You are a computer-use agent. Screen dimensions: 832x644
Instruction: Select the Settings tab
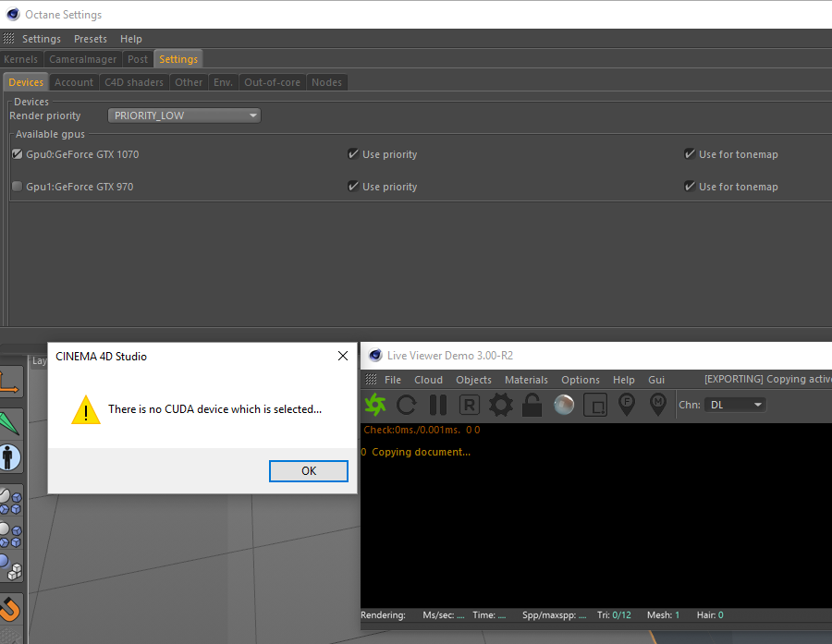178,59
